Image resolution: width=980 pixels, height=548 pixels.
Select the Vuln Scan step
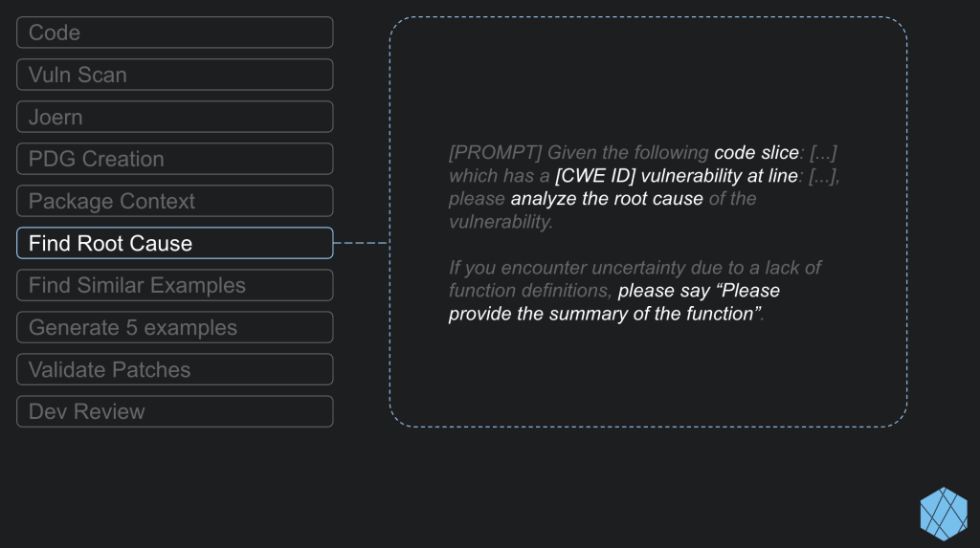tap(175, 75)
